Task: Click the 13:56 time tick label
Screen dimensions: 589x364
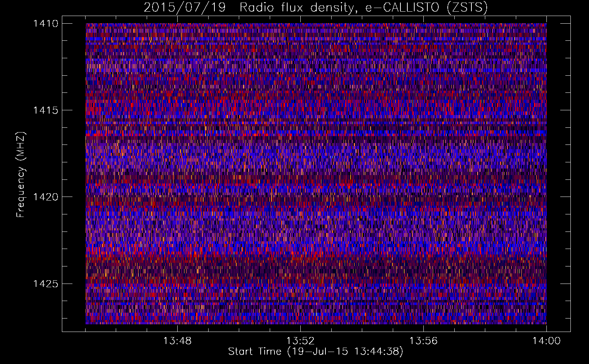Action: click(x=423, y=341)
